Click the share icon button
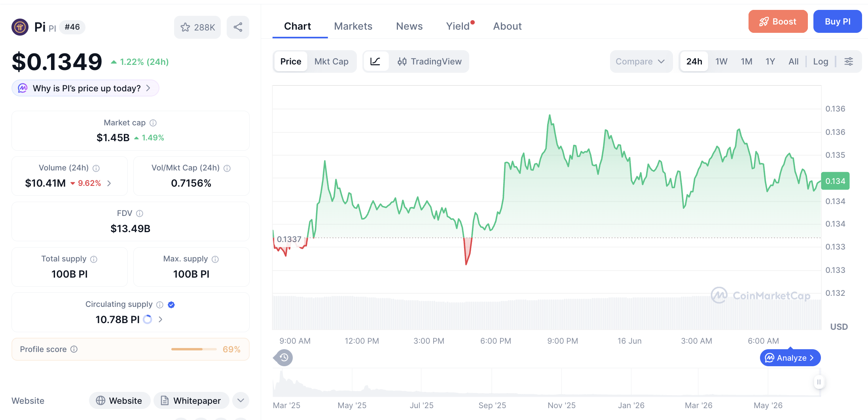Viewport: 868px width, 420px height. tap(238, 27)
